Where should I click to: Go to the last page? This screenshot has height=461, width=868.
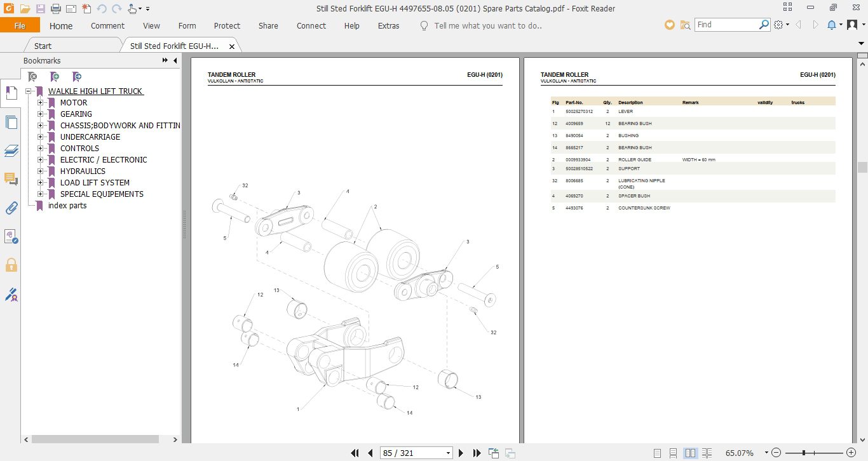click(x=477, y=453)
